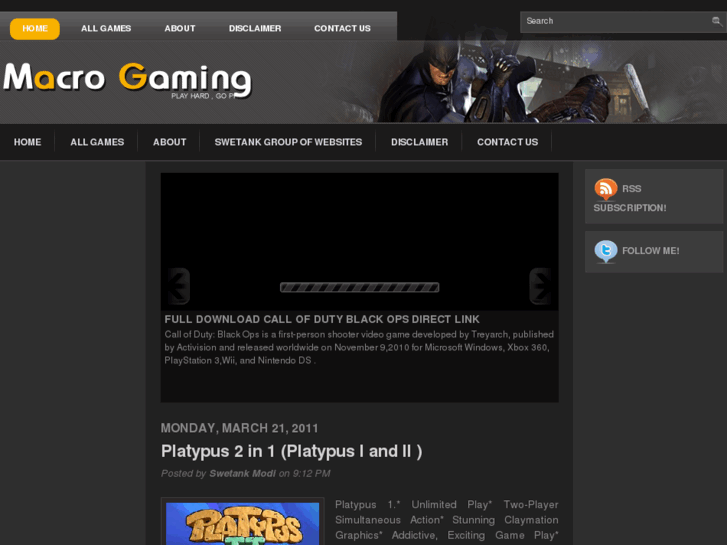The image size is (727, 545).
Task: Open the Follow Me link
Action: [650, 251]
